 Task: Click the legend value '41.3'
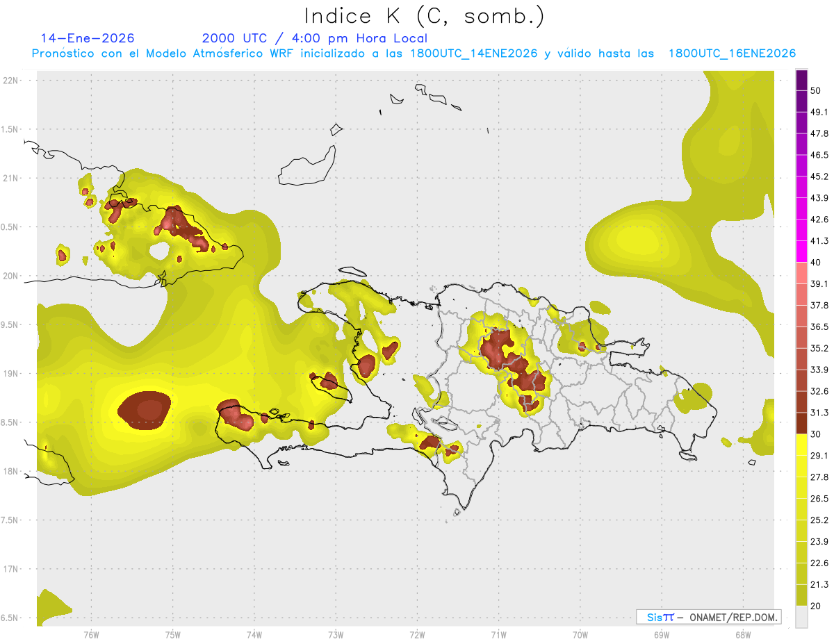tap(819, 241)
